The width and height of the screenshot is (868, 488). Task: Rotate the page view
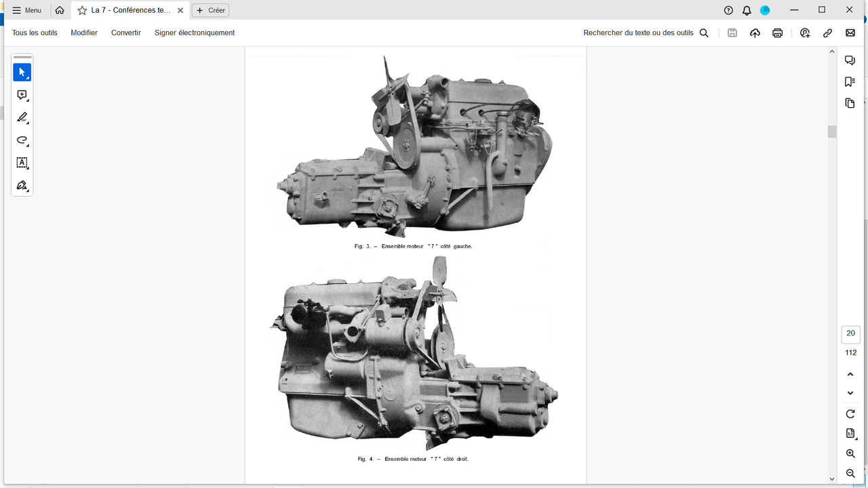click(x=850, y=413)
